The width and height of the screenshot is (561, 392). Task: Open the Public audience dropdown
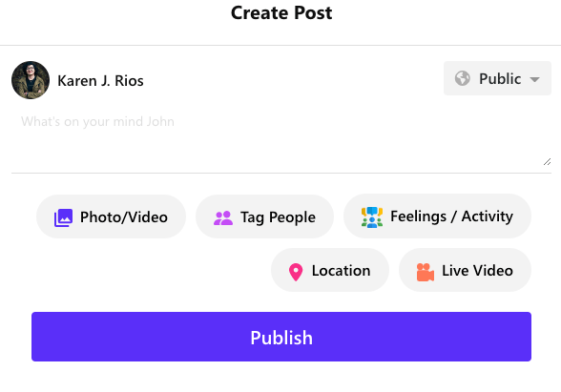497,78
